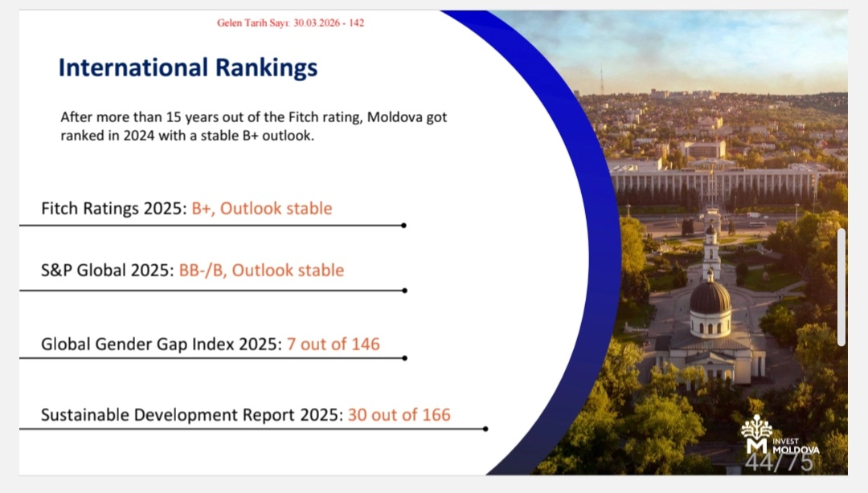Screen dimensions: 868x493
Task: Click the paragraph about the Fitch rating
Action: point(253,126)
